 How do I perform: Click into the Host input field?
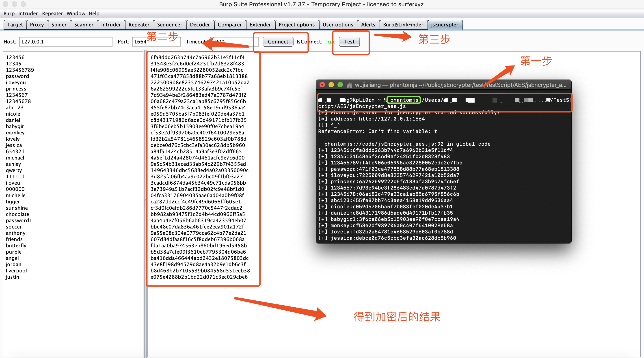point(65,41)
